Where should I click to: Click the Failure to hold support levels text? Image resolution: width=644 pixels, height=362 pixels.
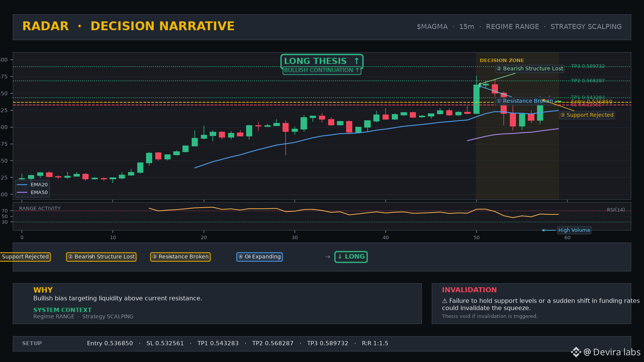click(540, 304)
